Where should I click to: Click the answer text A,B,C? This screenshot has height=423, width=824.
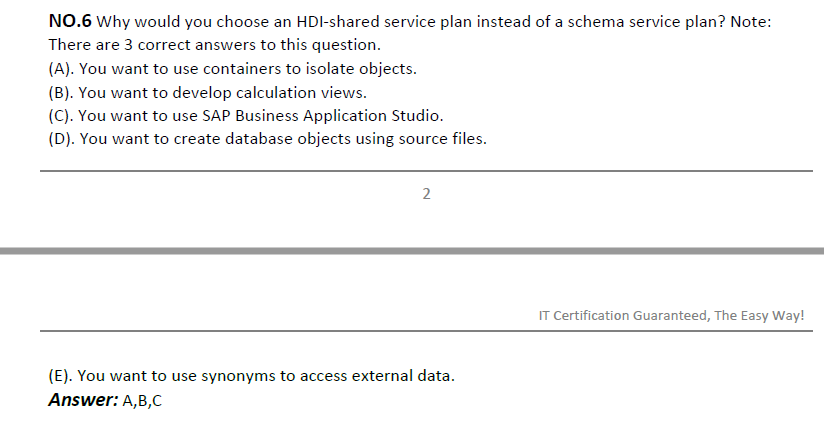click(x=142, y=401)
